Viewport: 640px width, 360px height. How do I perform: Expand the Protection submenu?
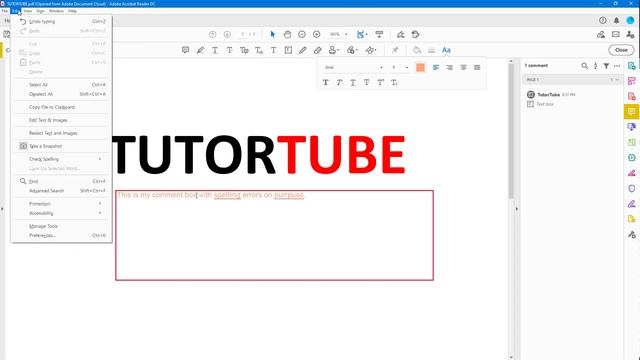pyautogui.click(x=62, y=204)
